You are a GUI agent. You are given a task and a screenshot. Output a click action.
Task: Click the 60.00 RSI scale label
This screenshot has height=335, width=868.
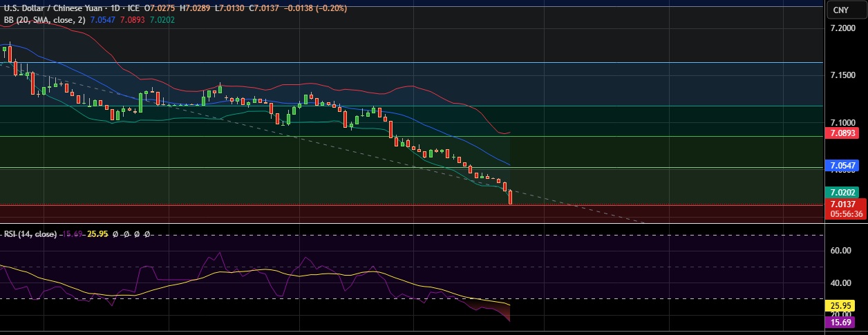coord(840,251)
